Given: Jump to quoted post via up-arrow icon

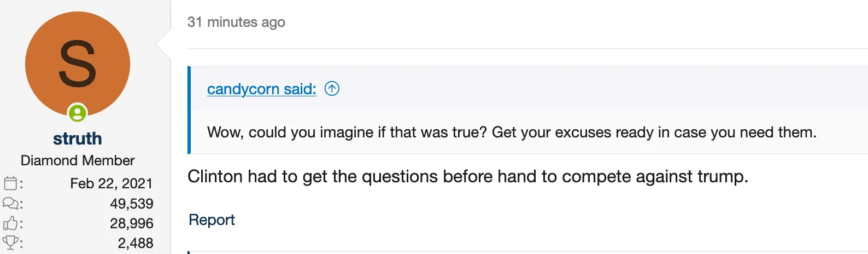Looking at the screenshot, I should pyautogui.click(x=332, y=88).
